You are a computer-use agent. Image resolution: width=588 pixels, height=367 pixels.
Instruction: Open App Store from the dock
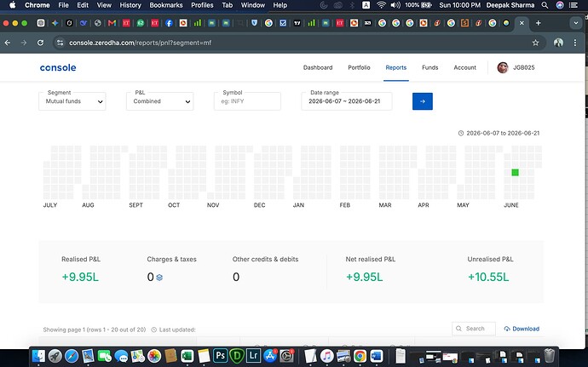pos(270,356)
